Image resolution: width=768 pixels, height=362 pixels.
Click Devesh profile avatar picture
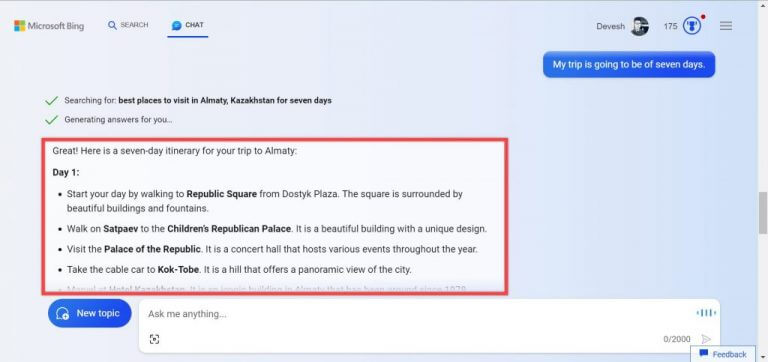[639, 26]
